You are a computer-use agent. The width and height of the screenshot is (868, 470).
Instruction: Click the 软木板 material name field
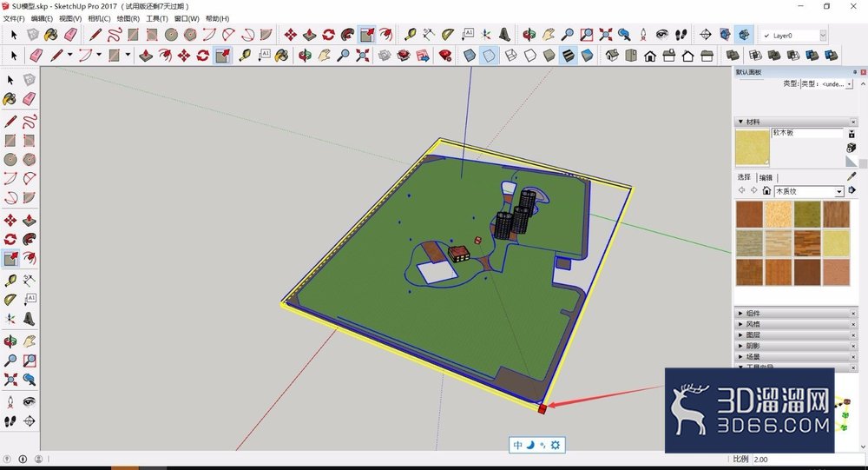(807, 133)
